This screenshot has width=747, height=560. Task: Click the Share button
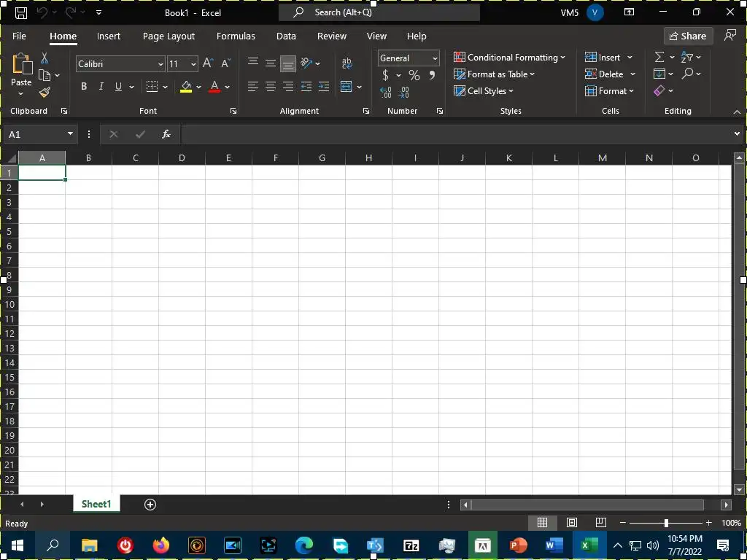tap(688, 36)
